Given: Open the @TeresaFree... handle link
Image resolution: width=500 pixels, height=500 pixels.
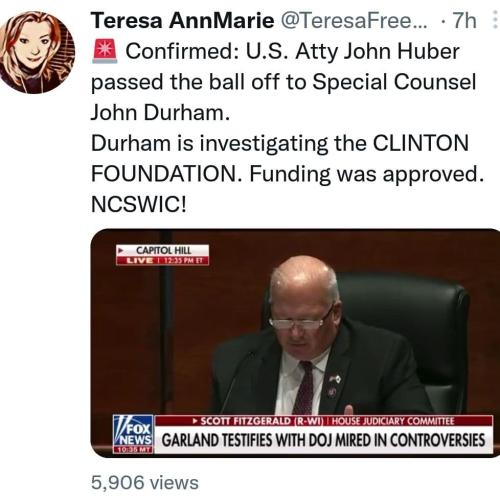Looking at the screenshot, I should tap(354, 21).
